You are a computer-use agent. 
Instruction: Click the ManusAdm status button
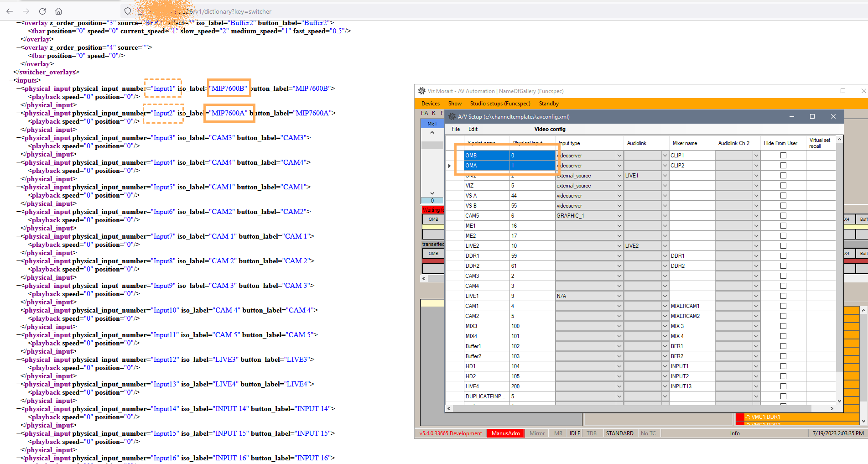tap(505, 433)
